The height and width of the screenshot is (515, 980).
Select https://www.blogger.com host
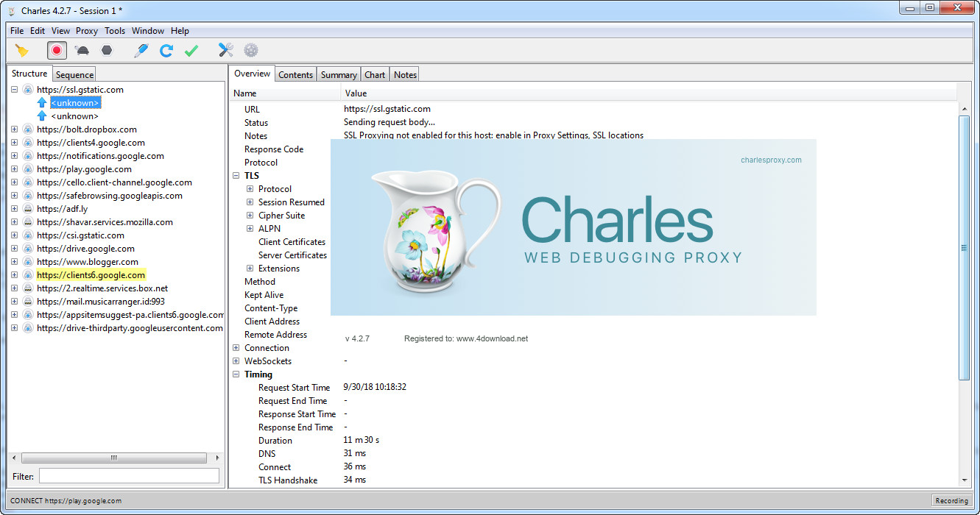[88, 262]
